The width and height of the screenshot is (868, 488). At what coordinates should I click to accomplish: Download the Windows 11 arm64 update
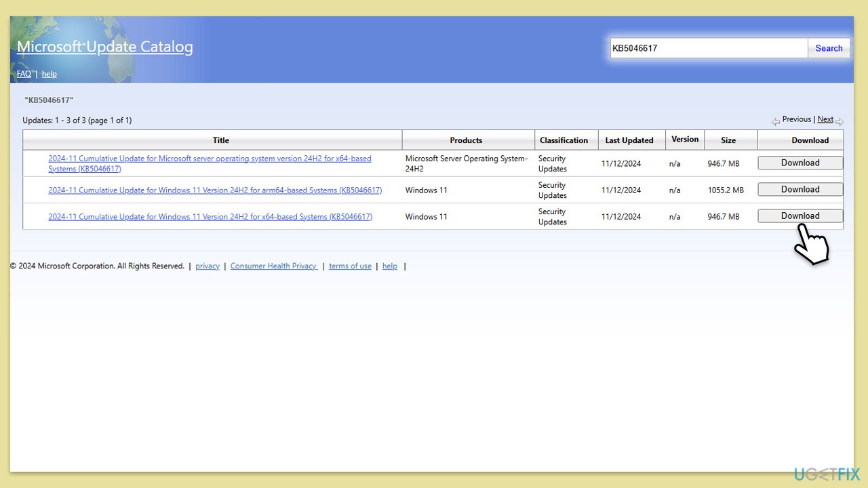(x=800, y=190)
